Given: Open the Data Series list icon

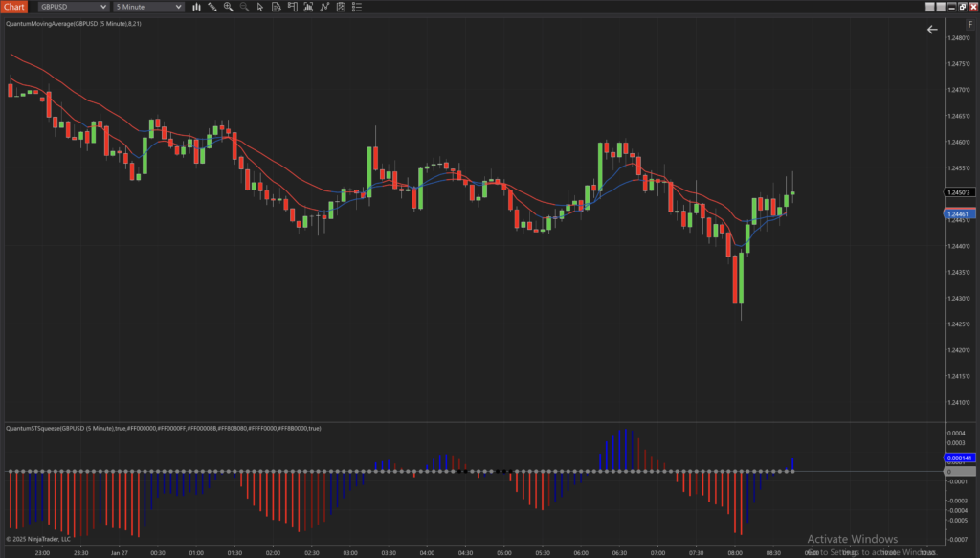Looking at the screenshot, I should point(356,7).
